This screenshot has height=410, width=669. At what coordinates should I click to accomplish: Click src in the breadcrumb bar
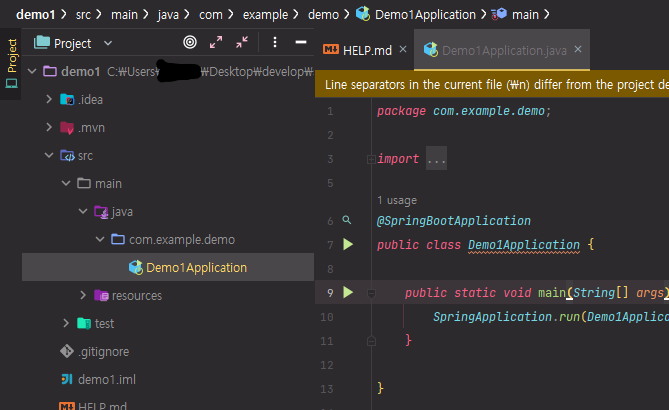pos(83,15)
